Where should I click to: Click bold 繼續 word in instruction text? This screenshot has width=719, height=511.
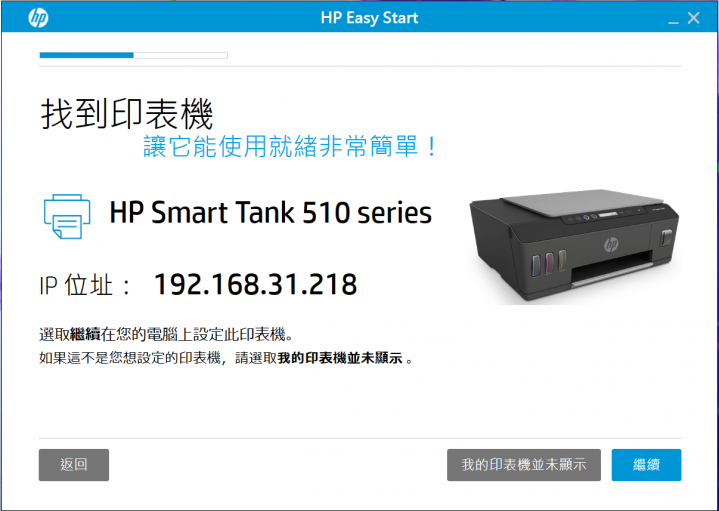coord(85,334)
